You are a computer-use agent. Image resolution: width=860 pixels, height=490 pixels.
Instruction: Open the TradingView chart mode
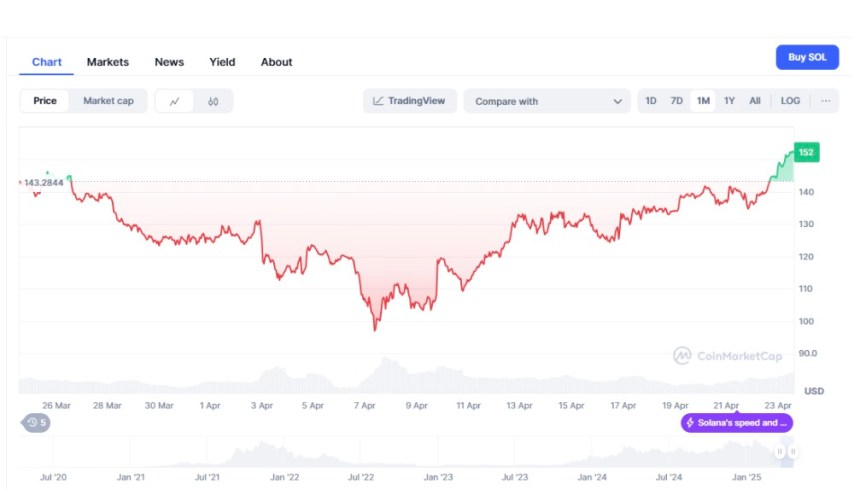[410, 101]
